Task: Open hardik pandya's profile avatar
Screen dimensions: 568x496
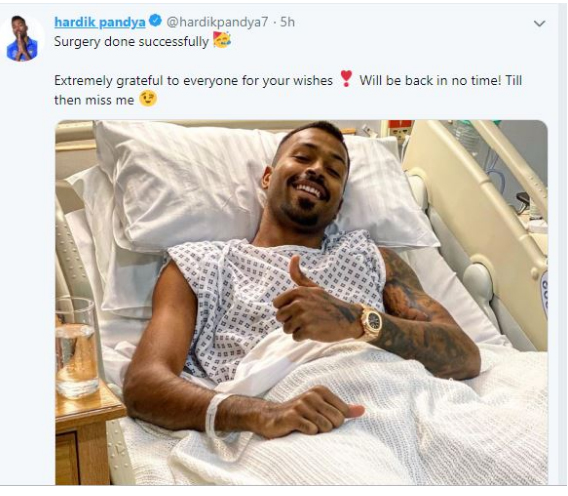Action: (22, 38)
